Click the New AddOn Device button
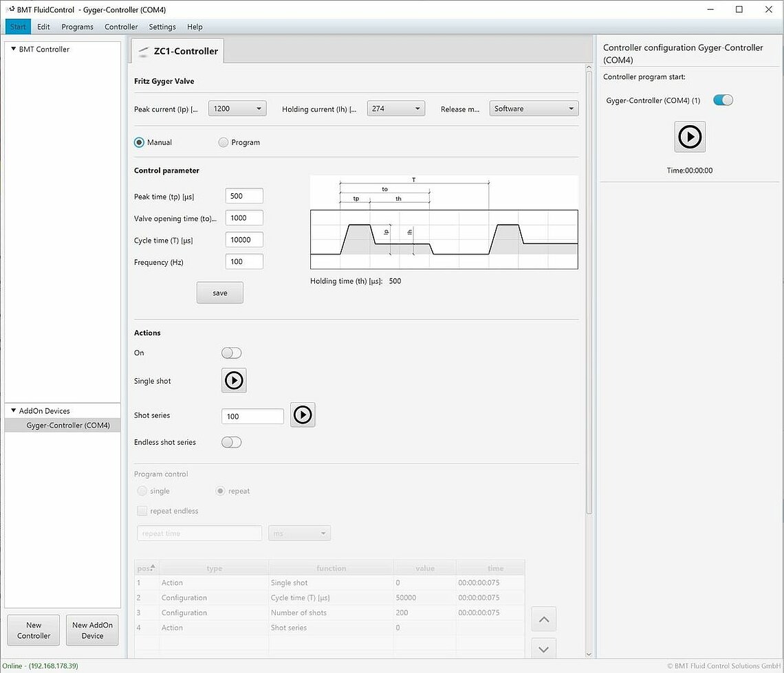The height and width of the screenshot is (673, 784). point(92,630)
